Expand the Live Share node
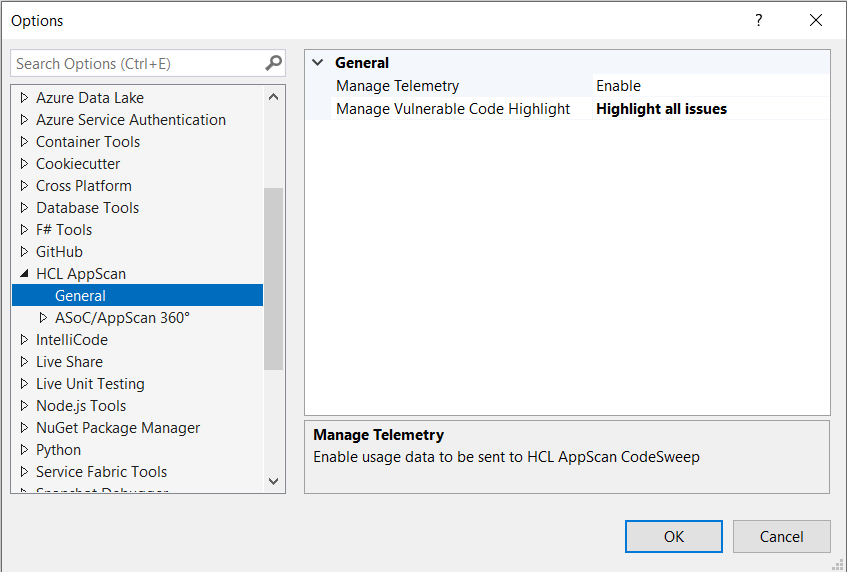Viewport: 847px width, 572px height. point(24,362)
